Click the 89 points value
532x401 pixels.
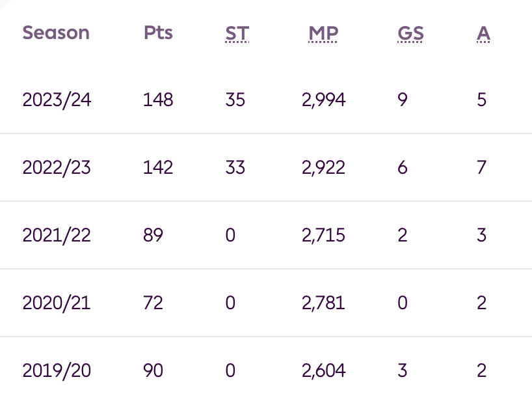click(x=153, y=235)
